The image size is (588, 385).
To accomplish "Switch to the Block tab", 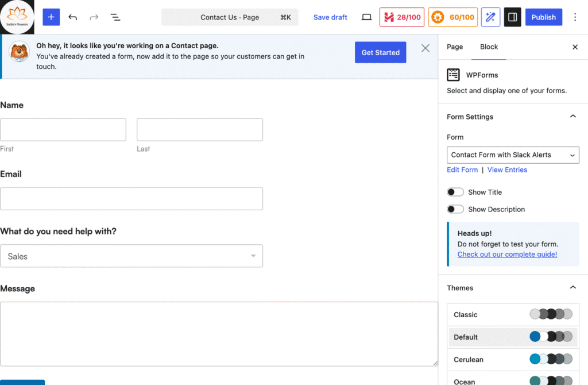I will click(x=489, y=47).
